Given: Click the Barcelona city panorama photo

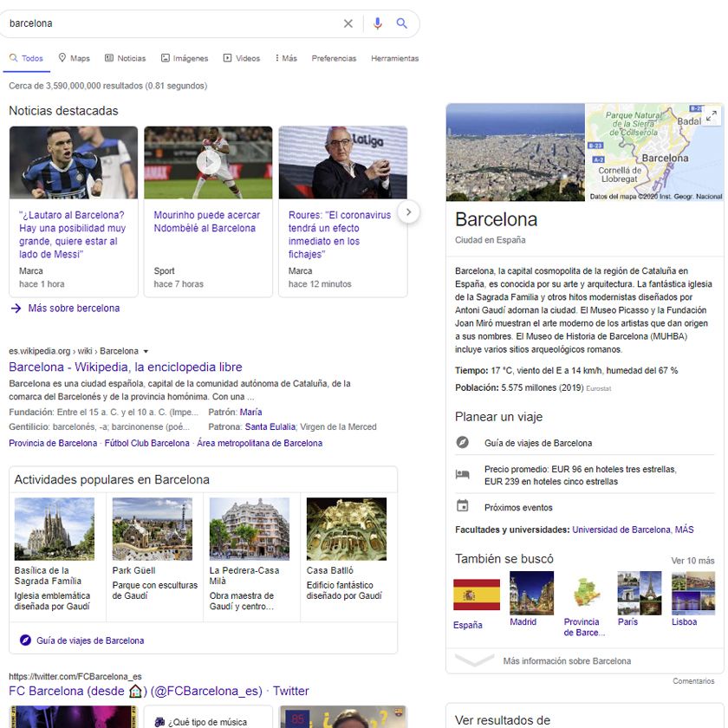Looking at the screenshot, I should pyautogui.click(x=516, y=153).
